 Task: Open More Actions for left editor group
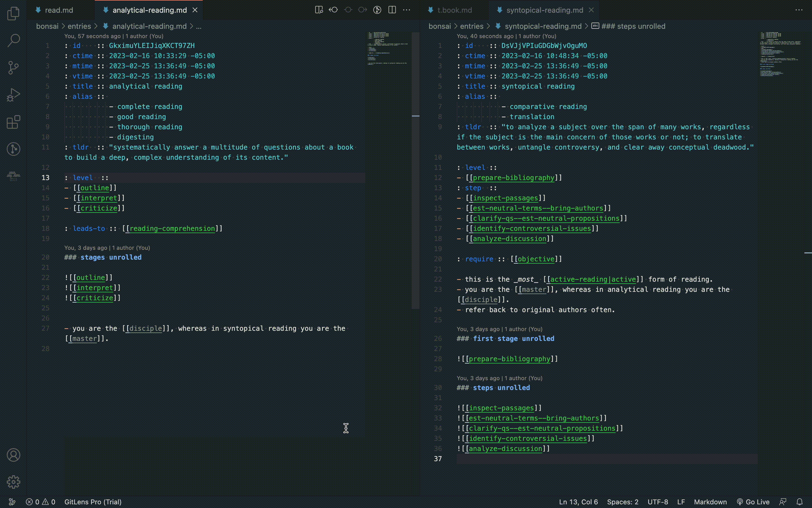(406, 10)
